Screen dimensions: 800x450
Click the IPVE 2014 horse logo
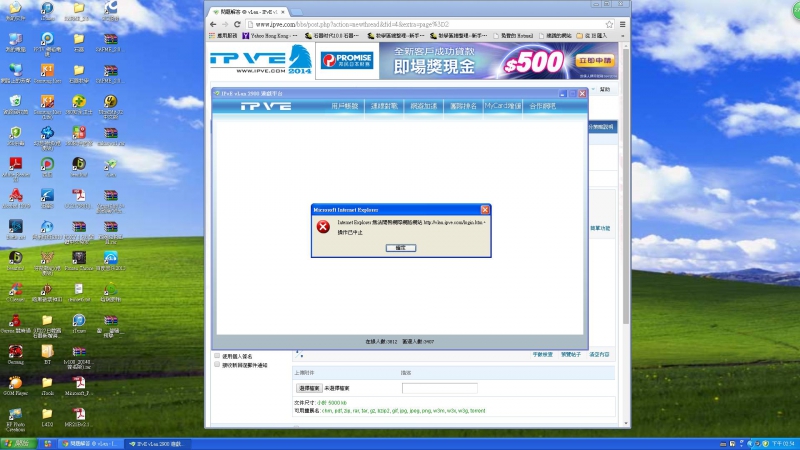point(261,60)
